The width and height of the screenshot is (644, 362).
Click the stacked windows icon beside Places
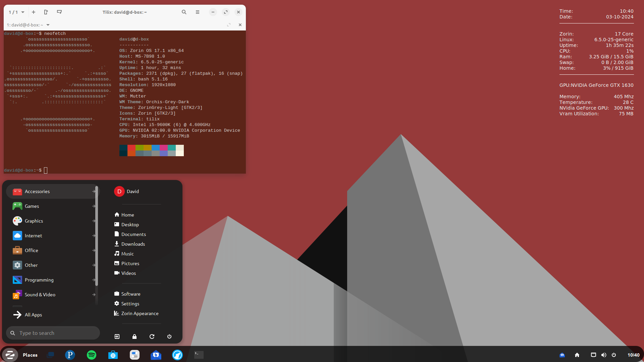tap(51, 355)
